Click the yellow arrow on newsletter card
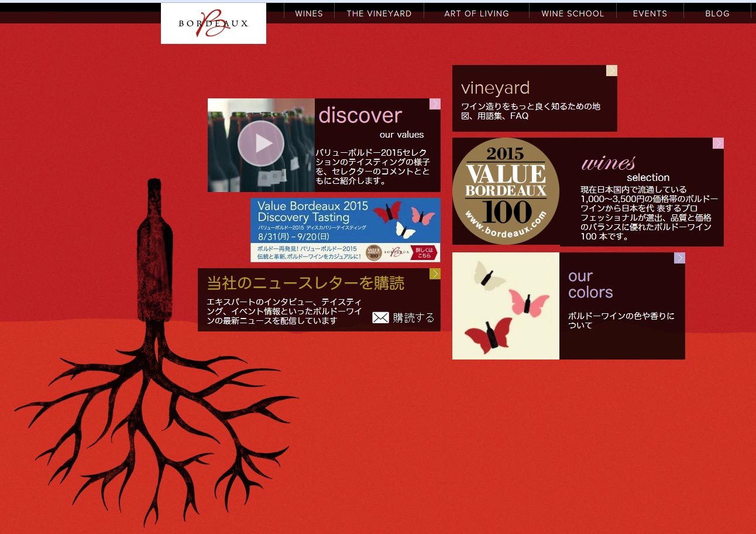756x534 pixels. pyautogui.click(x=435, y=273)
